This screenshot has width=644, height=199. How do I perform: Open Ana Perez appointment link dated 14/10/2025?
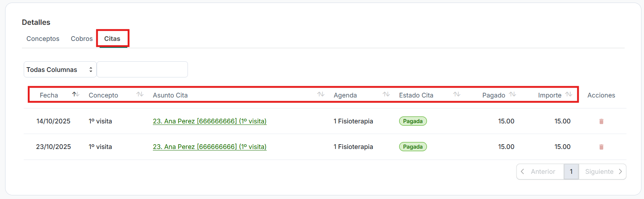(x=209, y=121)
